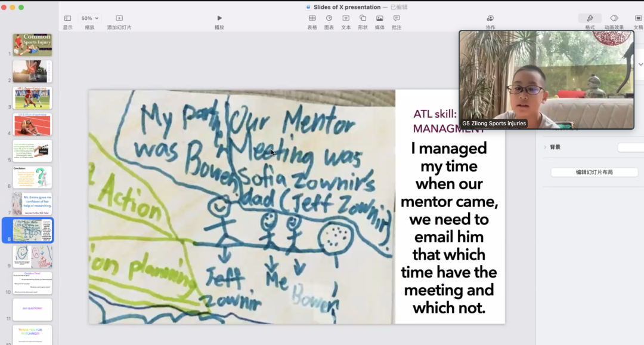Select slide 4 thumbnail with running track

click(32, 124)
